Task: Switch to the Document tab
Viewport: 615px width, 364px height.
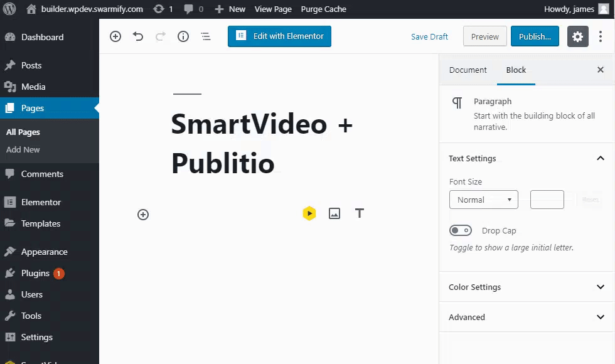Action: pos(468,70)
